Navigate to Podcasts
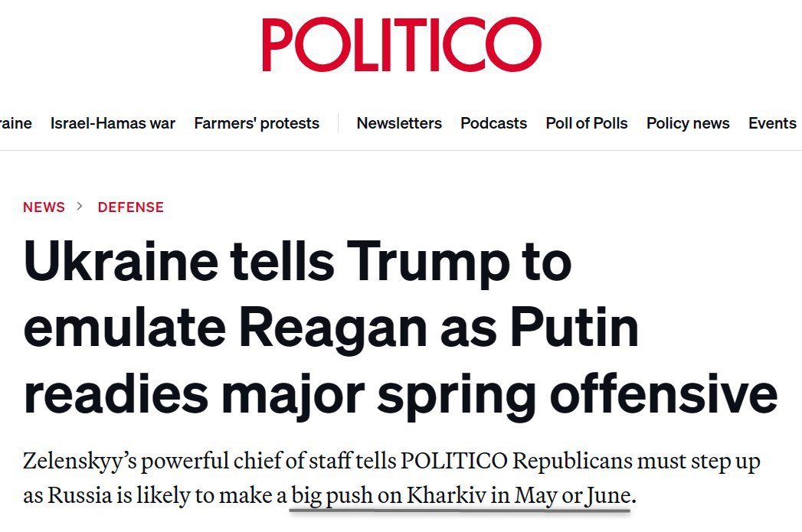802x532 pixels. click(493, 123)
